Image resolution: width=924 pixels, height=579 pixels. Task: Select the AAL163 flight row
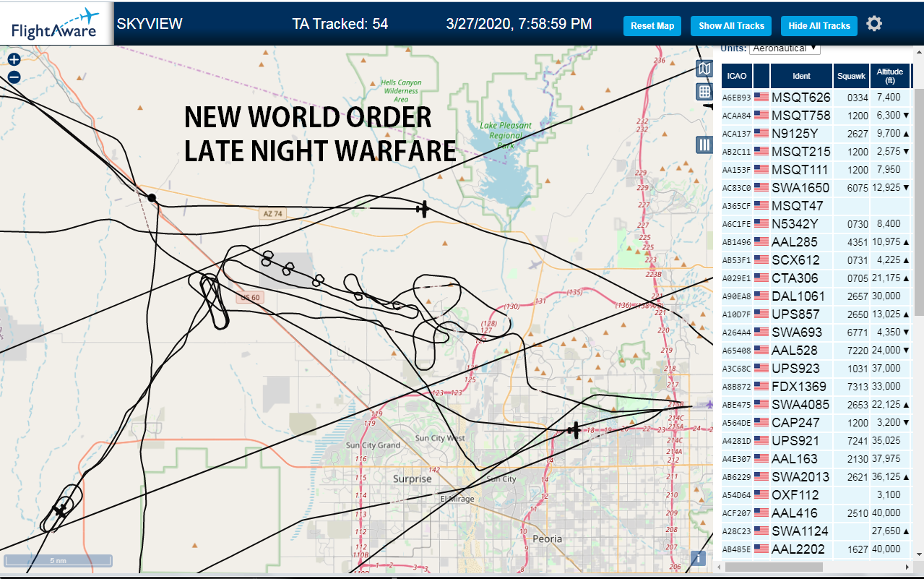[816, 458]
